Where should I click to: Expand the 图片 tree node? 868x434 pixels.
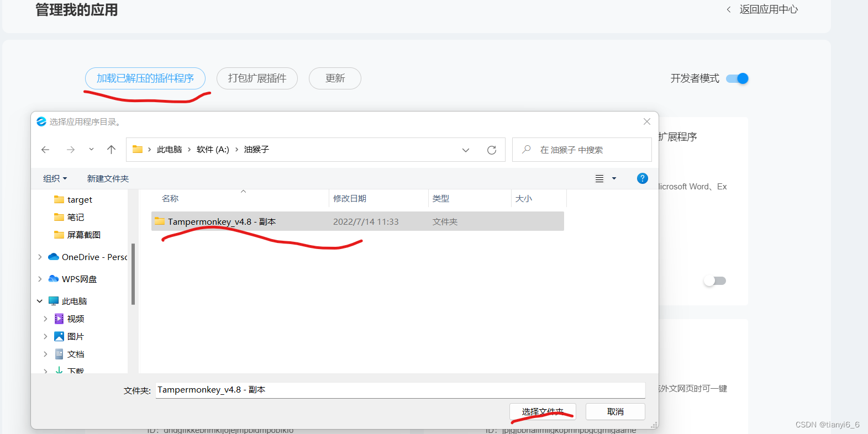[x=45, y=336]
